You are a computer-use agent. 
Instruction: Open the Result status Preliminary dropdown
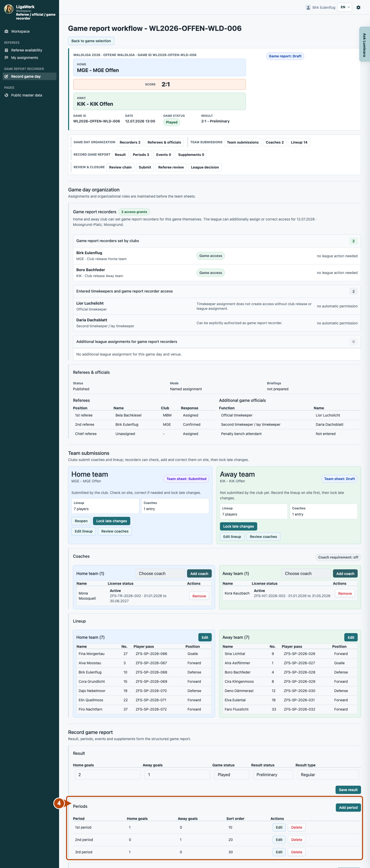[273, 775]
